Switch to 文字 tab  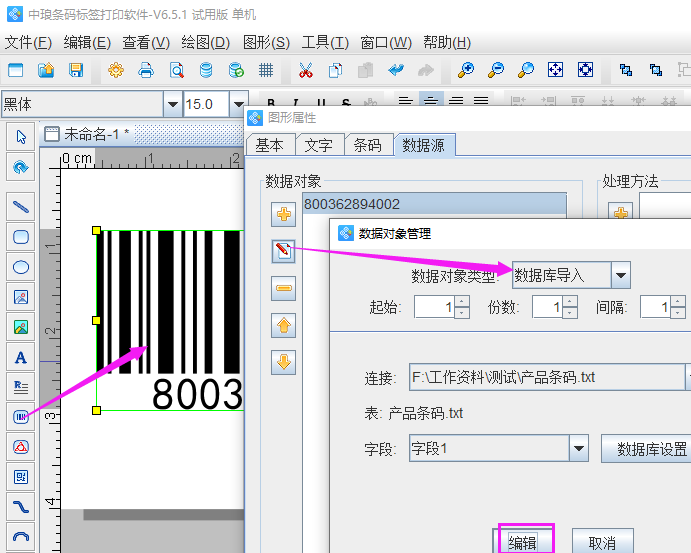point(319,145)
